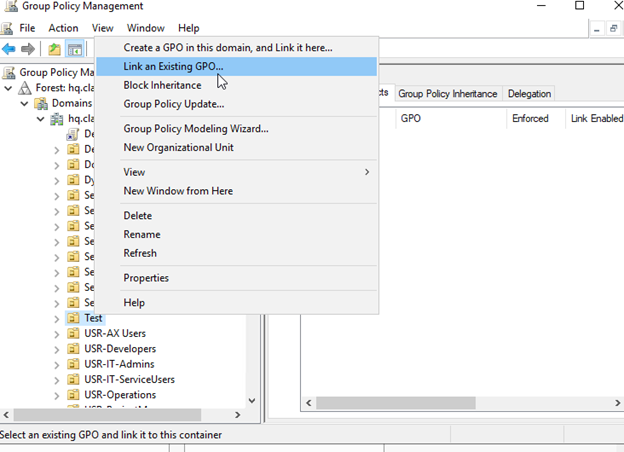Expand the USR-IT-Admins node
The width and height of the screenshot is (624, 452).
point(57,364)
